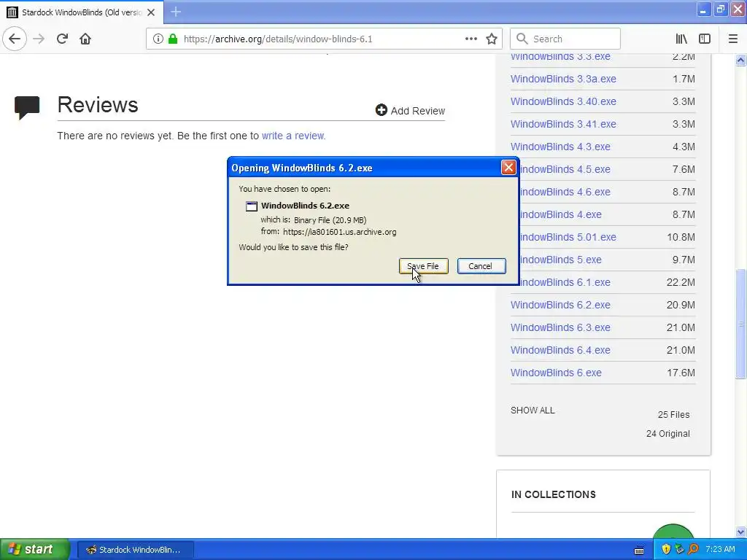Reload the current page

click(x=62, y=39)
